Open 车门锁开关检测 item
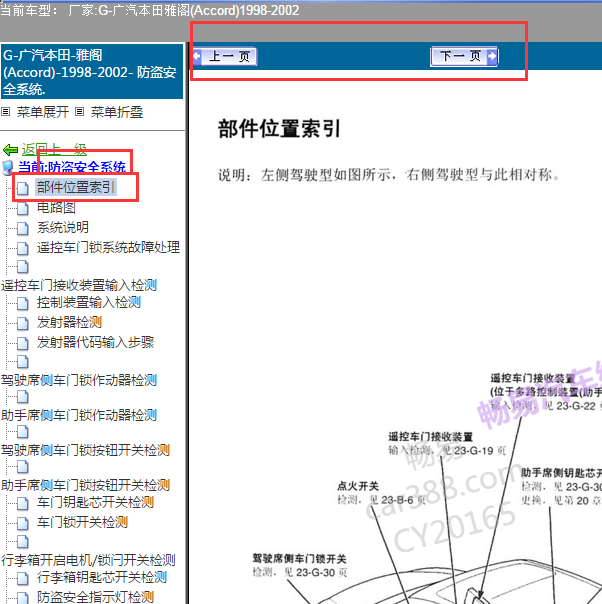The image size is (602, 604). point(82,522)
